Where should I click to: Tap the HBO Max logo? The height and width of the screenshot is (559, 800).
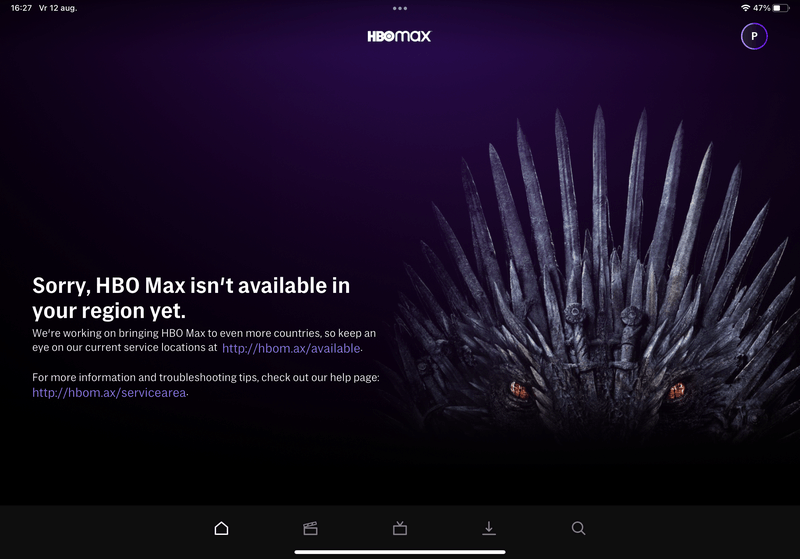click(x=399, y=36)
